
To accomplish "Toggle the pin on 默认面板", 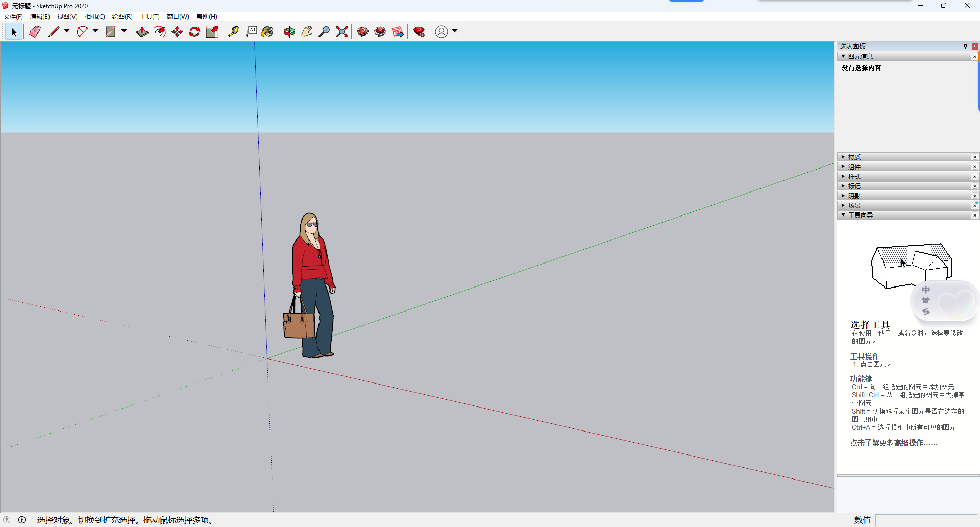I will pyautogui.click(x=965, y=46).
